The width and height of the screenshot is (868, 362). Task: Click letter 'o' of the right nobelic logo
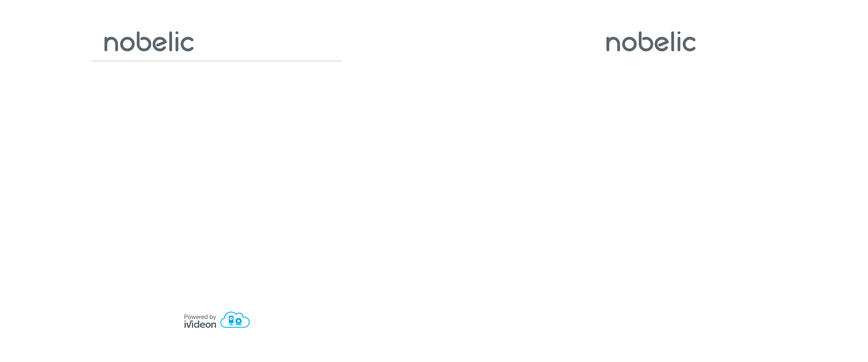(x=630, y=44)
